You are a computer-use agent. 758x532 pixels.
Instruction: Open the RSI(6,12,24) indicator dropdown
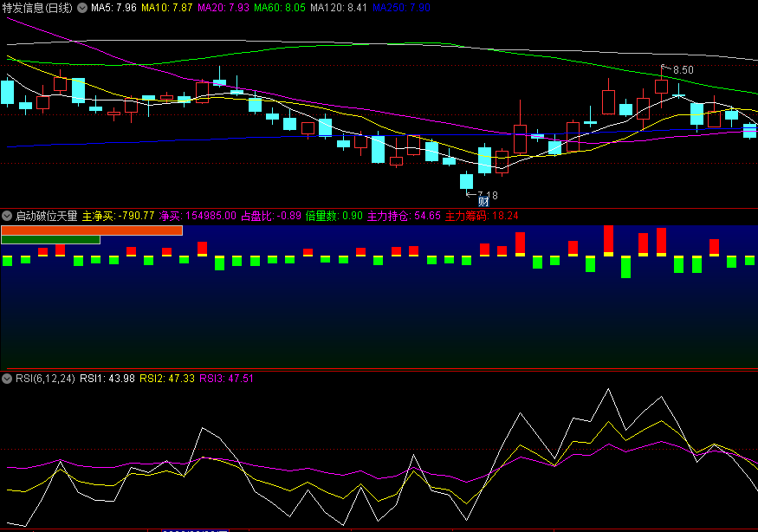pos(7,378)
